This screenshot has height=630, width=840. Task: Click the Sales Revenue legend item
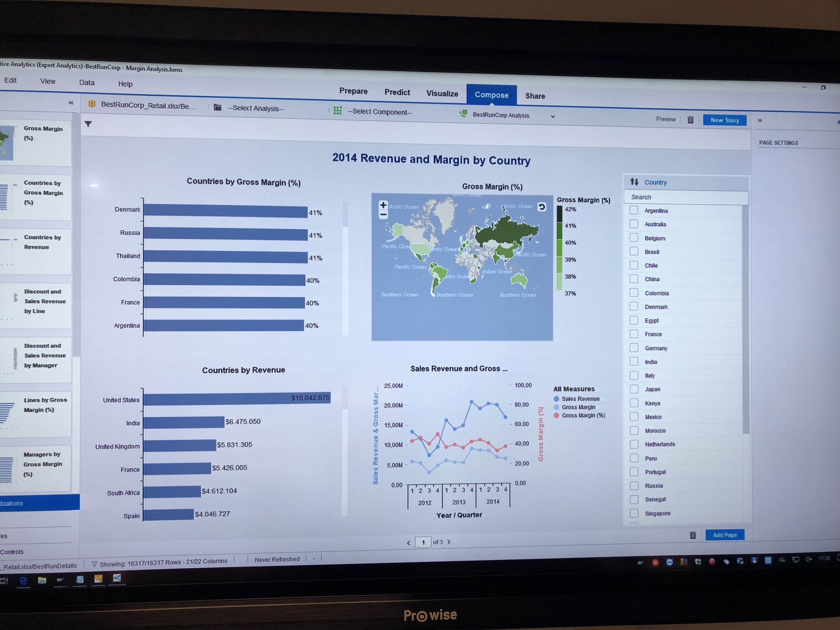(576, 399)
